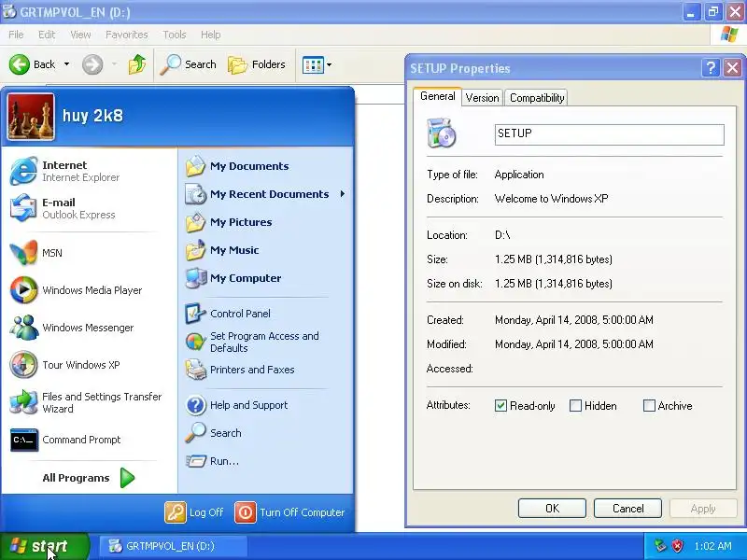Click the SETUP CD icon in Properties
747x560 pixels.
coord(442,133)
